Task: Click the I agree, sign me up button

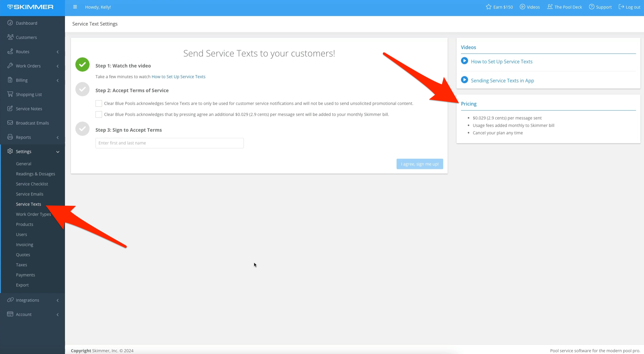Action: 419,164
